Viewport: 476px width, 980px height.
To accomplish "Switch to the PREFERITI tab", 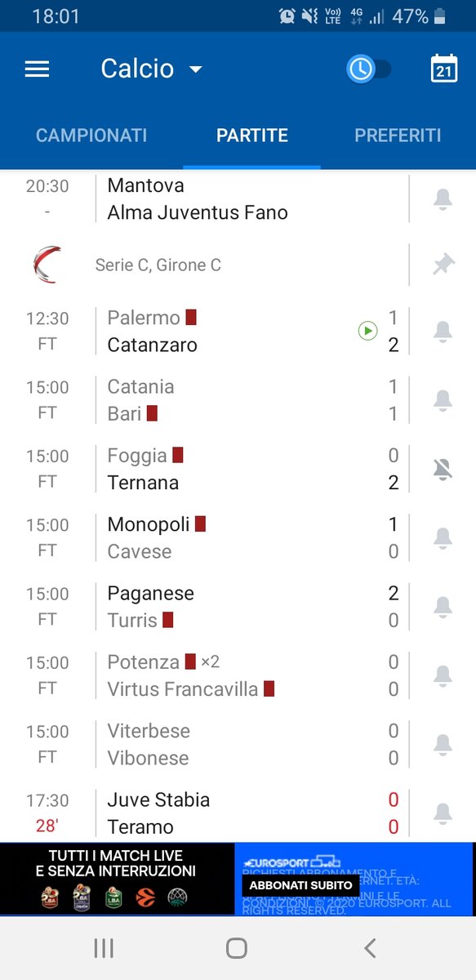I will click(x=398, y=136).
